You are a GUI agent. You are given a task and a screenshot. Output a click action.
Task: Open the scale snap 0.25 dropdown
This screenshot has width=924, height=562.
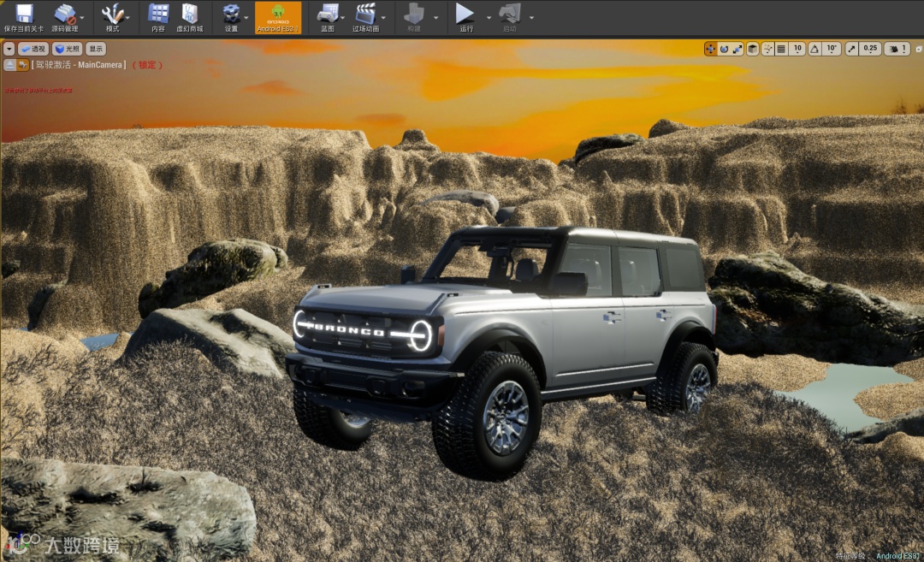(870, 49)
